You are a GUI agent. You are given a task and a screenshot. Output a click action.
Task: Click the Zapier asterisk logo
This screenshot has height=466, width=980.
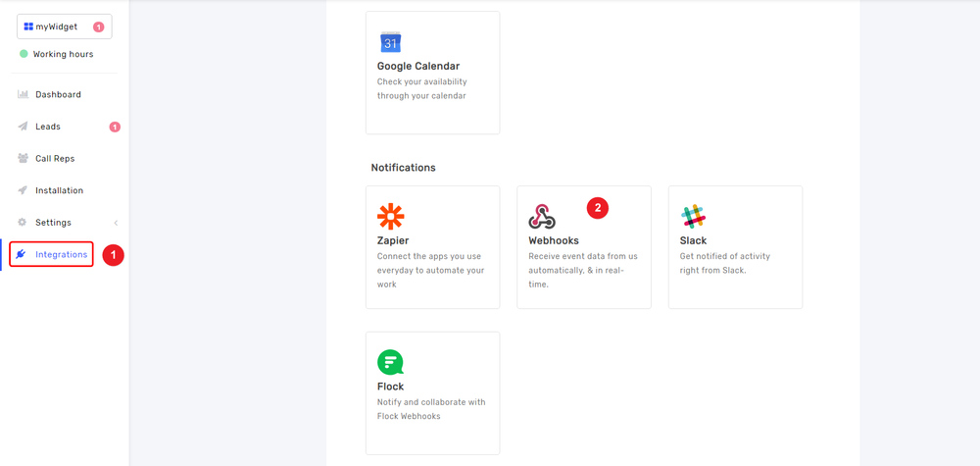(390, 216)
